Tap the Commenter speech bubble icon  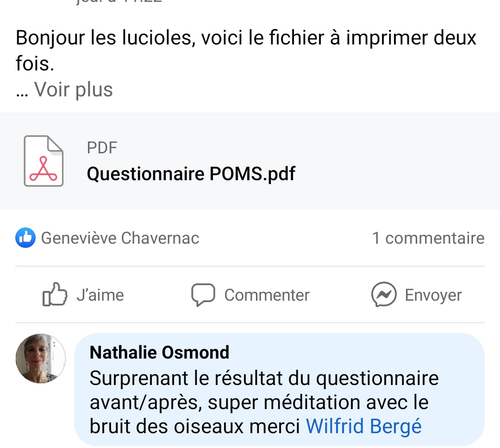(x=203, y=295)
